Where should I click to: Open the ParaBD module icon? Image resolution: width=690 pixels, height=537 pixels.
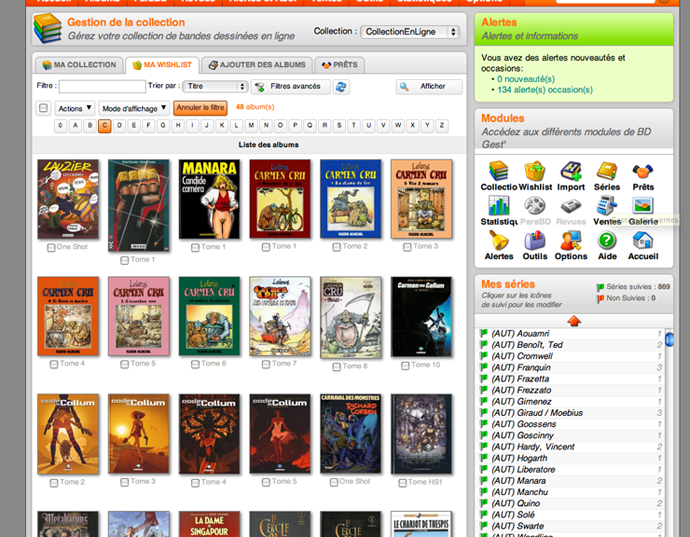[535, 206]
